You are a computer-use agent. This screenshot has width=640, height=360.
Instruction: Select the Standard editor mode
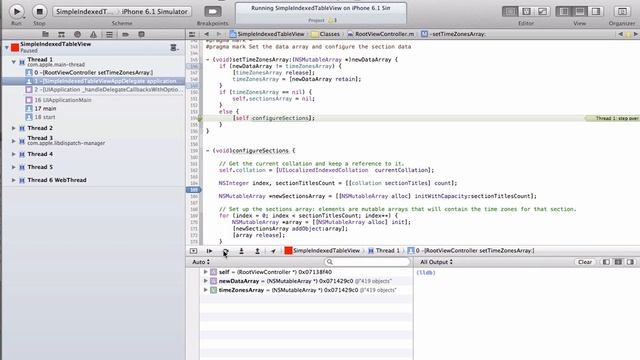point(510,11)
